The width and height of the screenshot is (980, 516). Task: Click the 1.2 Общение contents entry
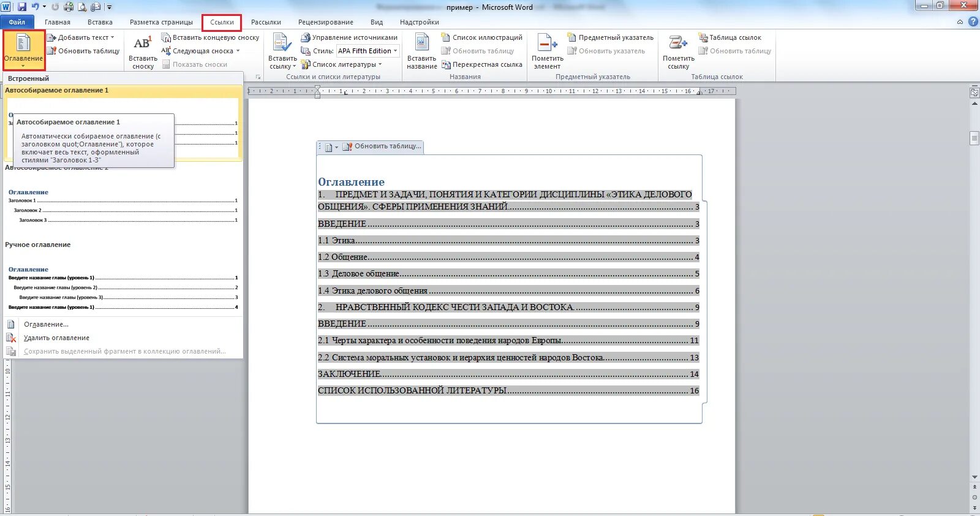[x=508, y=257]
